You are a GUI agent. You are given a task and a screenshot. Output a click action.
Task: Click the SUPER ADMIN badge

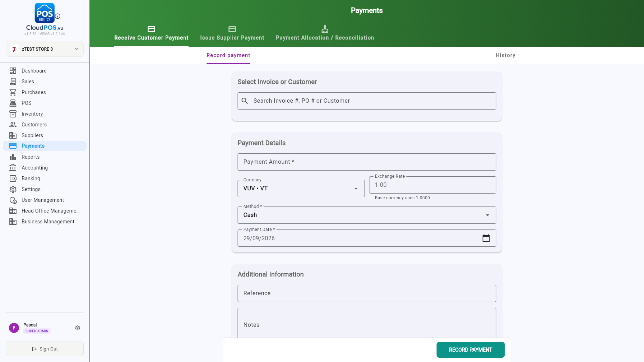coord(37,331)
